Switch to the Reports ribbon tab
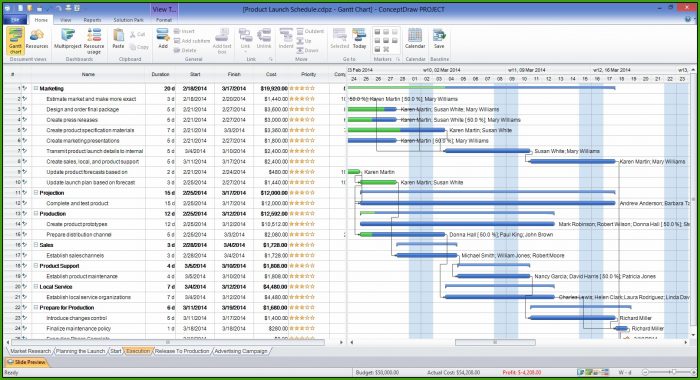 tap(92, 20)
